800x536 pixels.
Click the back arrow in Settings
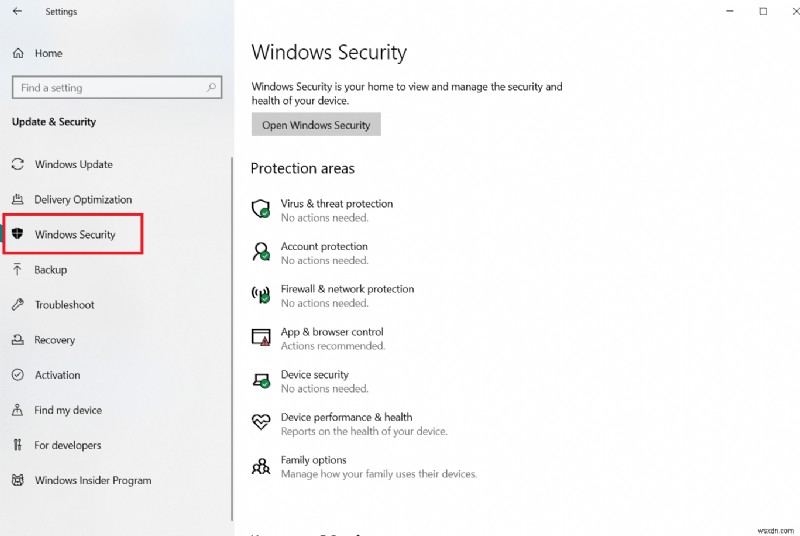(x=17, y=12)
